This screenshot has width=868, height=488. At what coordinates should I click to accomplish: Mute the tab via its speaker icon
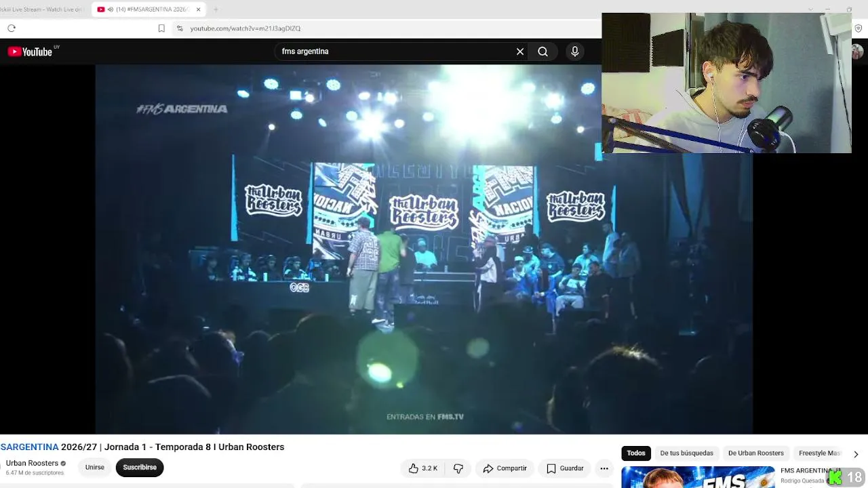click(x=111, y=9)
